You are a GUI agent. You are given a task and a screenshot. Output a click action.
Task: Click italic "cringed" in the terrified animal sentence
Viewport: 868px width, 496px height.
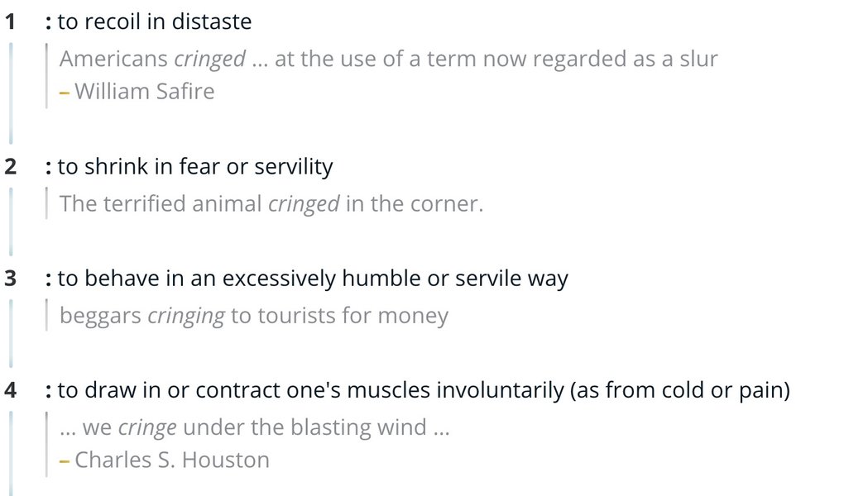click(303, 203)
